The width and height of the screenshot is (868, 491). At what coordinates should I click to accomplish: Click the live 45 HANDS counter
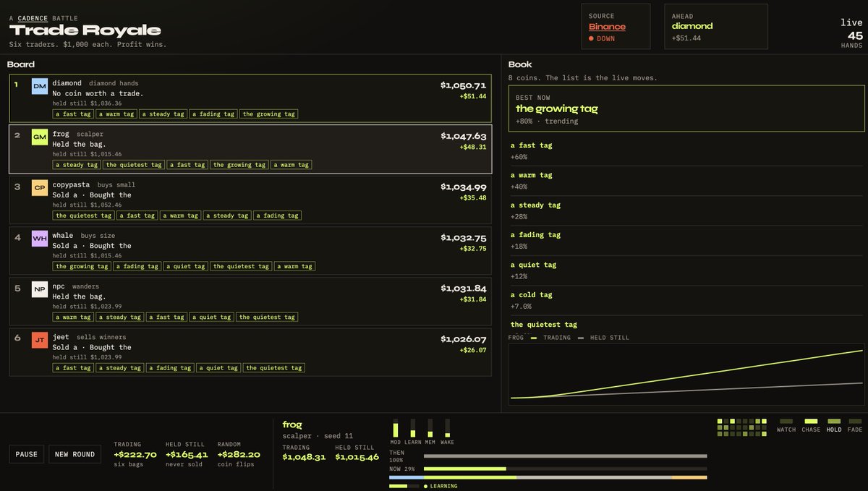pyautogui.click(x=851, y=33)
